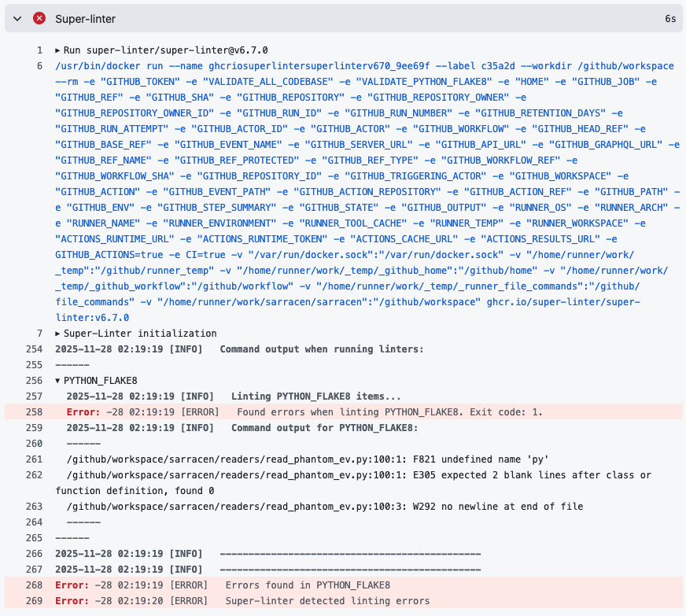
Task: Click the red 'Error:' label on line 258
Action: click(x=83, y=412)
